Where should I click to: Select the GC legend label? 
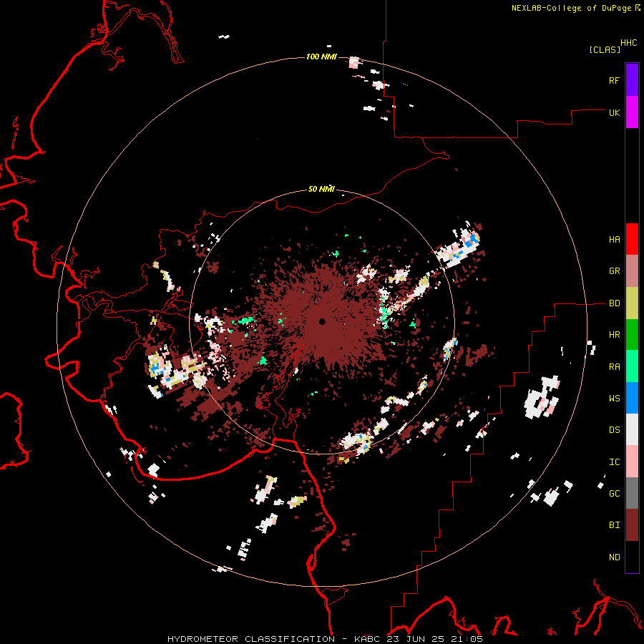[614, 494]
